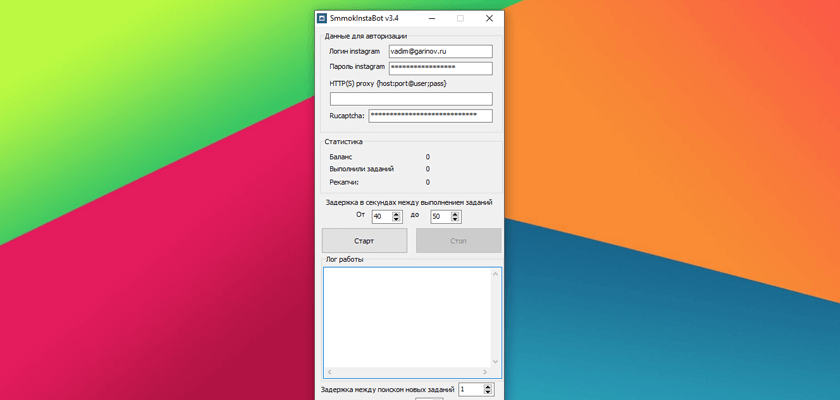Click the disabled Стоп button
840x400 pixels.
tap(459, 241)
